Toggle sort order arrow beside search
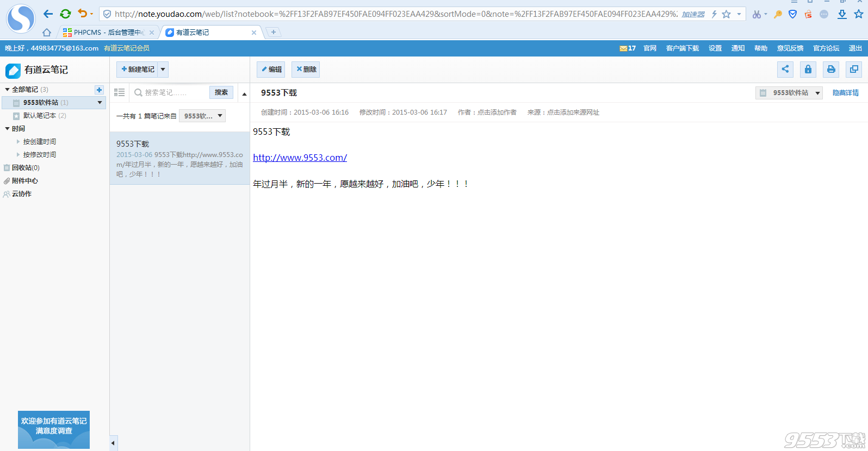The width and height of the screenshot is (868, 451). 244,93
